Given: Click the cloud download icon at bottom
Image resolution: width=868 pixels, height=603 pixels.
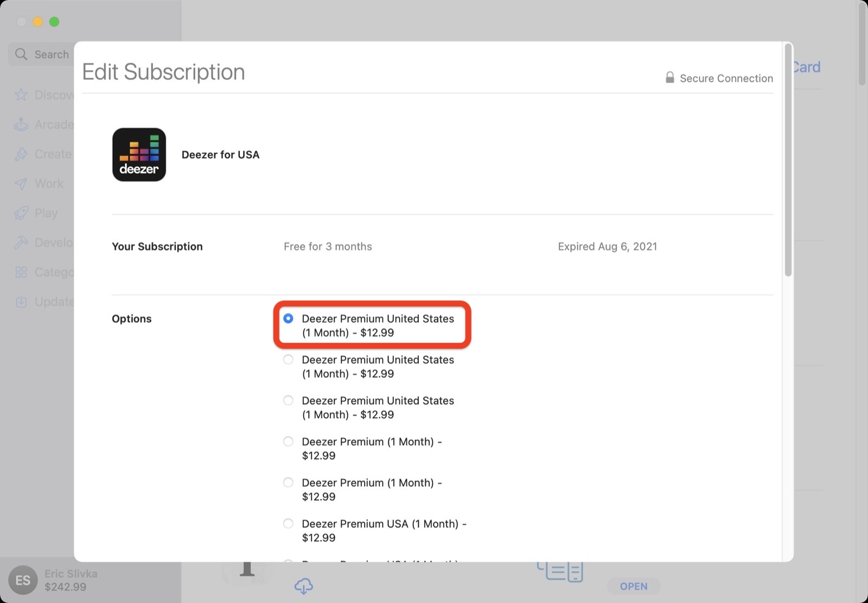Looking at the screenshot, I should click(x=304, y=586).
